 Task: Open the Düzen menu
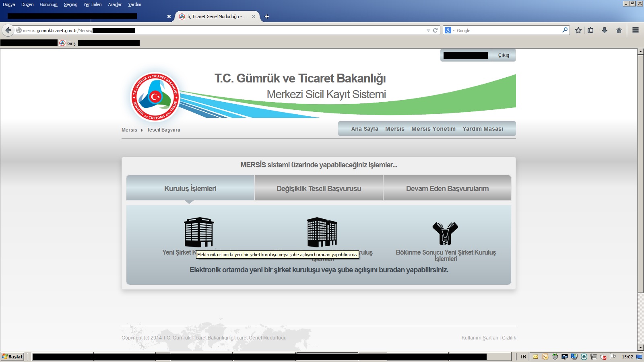click(27, 4)
